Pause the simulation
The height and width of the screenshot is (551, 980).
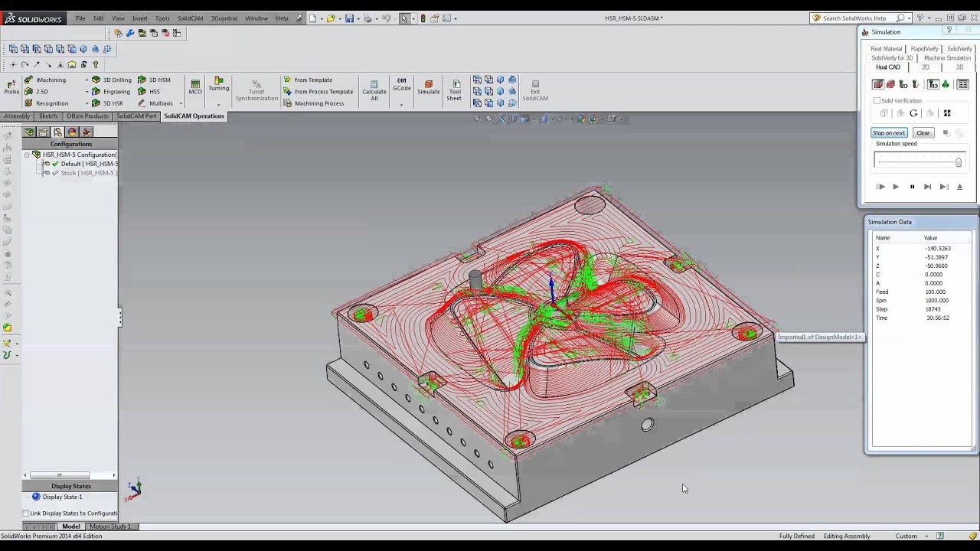912,187
